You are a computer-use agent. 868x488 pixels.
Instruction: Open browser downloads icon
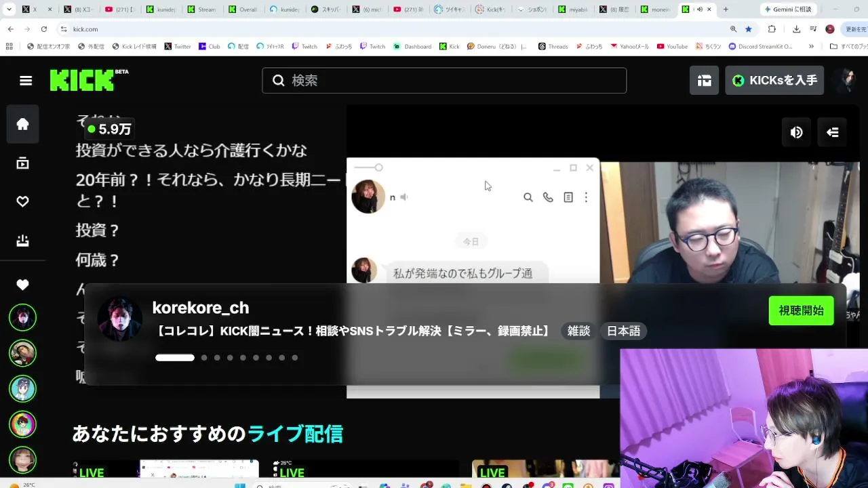(797, 29)
